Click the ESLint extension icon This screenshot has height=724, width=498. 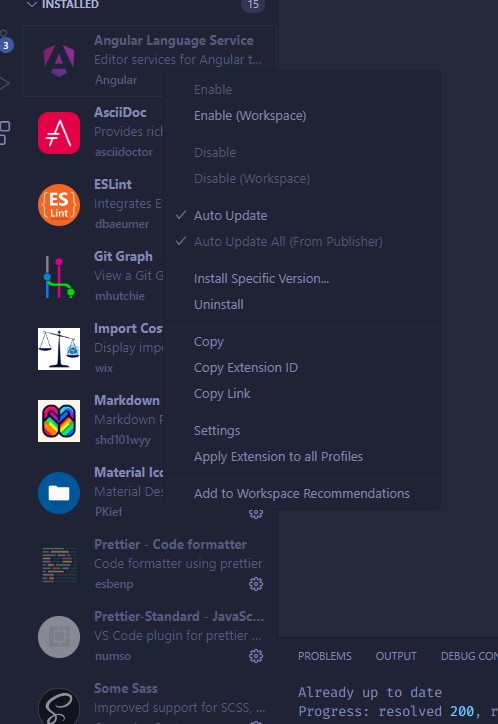59,205
